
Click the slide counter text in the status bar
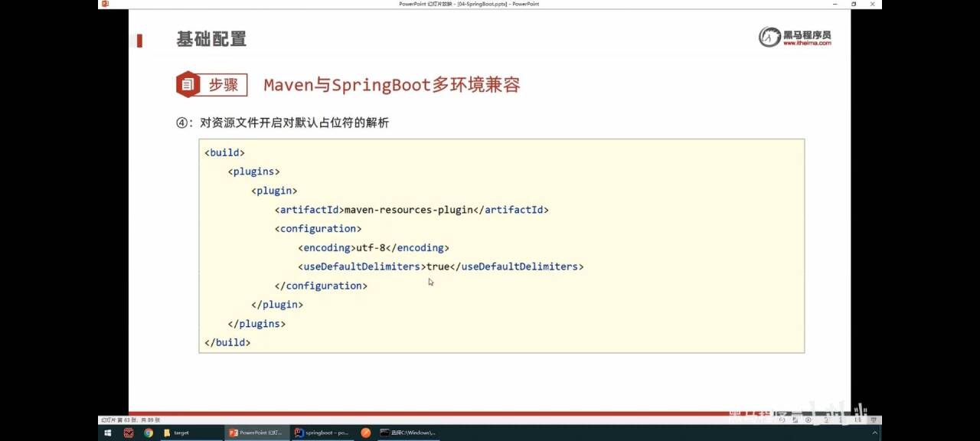(130, 420)
